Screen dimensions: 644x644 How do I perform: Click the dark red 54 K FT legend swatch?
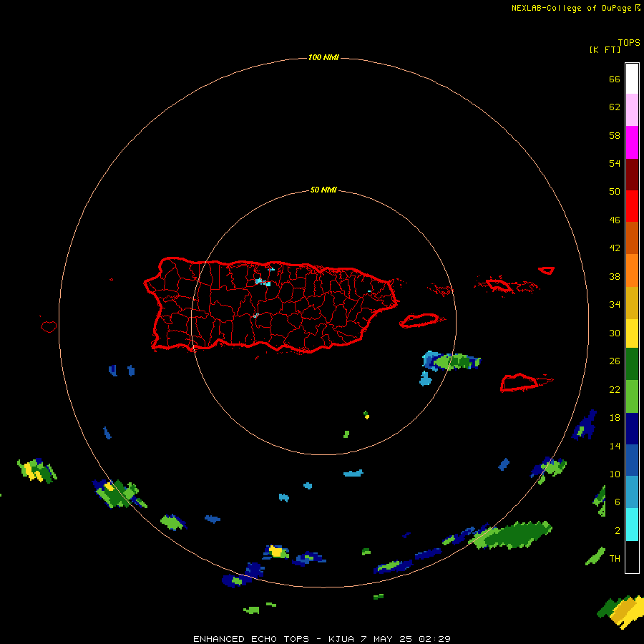(x=632, y=175)
